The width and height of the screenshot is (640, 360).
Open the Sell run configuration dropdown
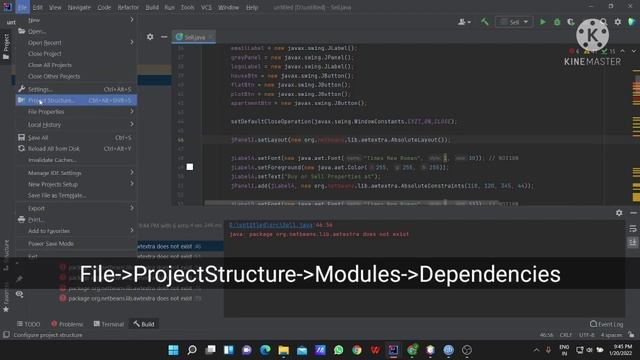click(x=514, y=22)
